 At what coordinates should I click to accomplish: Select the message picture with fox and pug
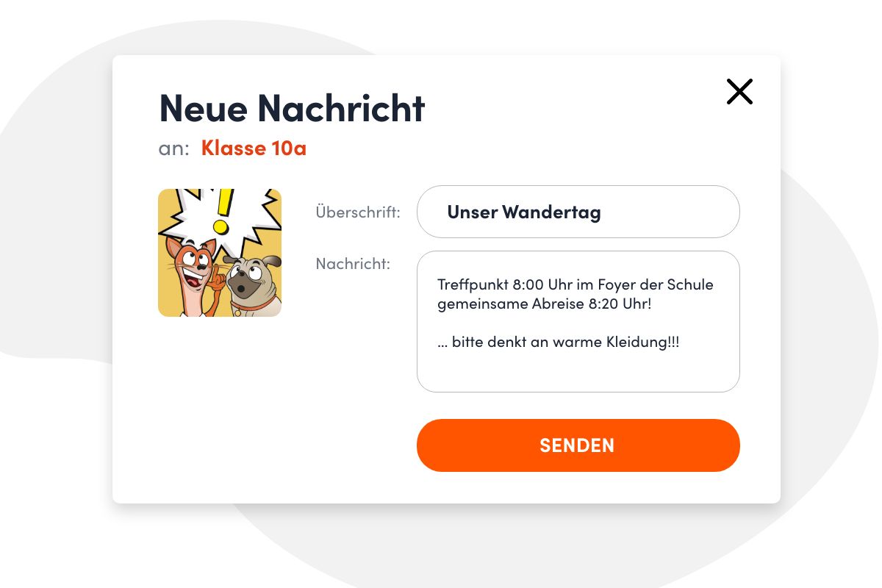click(x=220, y=253)
